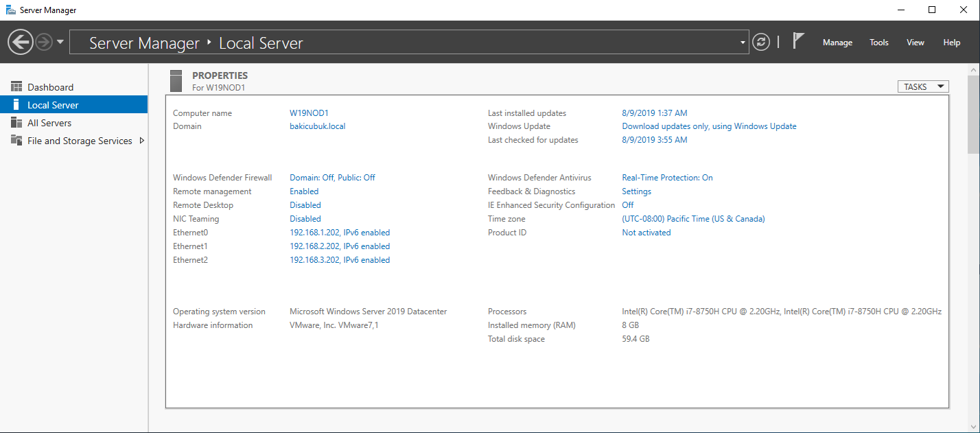
Task: Click the Server Manager breadcrumb text
Action: coord(144,43)
